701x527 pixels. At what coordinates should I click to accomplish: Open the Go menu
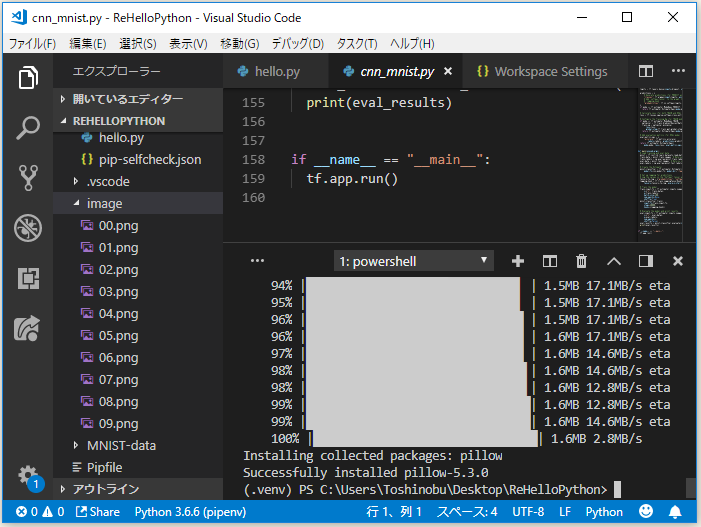click(240, 43)
